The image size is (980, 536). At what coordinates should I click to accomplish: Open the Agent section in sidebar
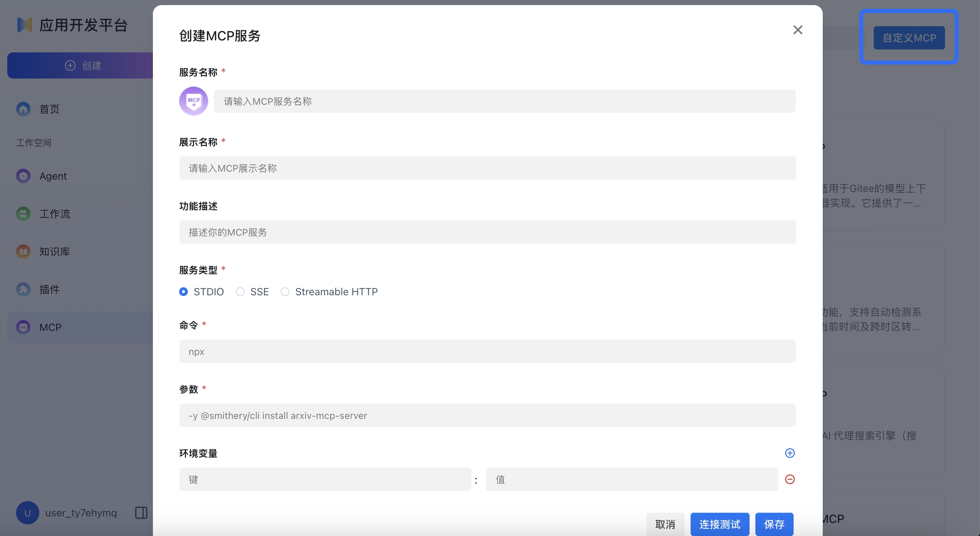click(53, 176)
